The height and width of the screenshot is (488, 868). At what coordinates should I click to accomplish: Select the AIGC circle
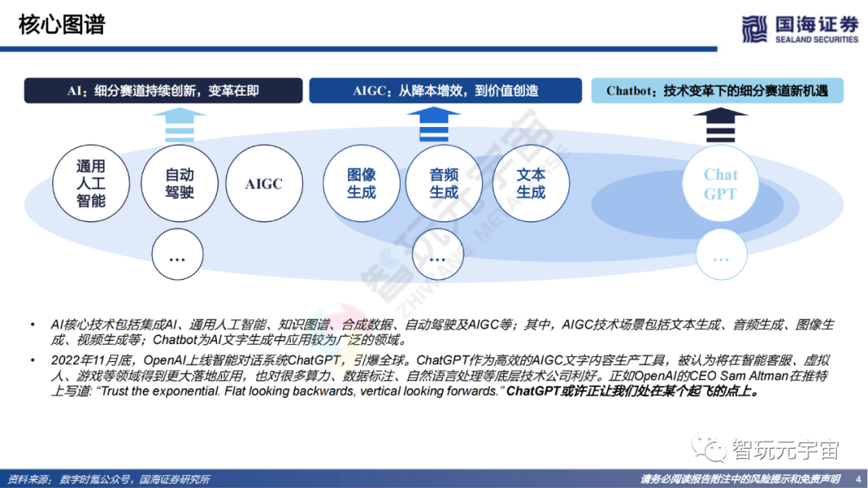click(264, 183)
